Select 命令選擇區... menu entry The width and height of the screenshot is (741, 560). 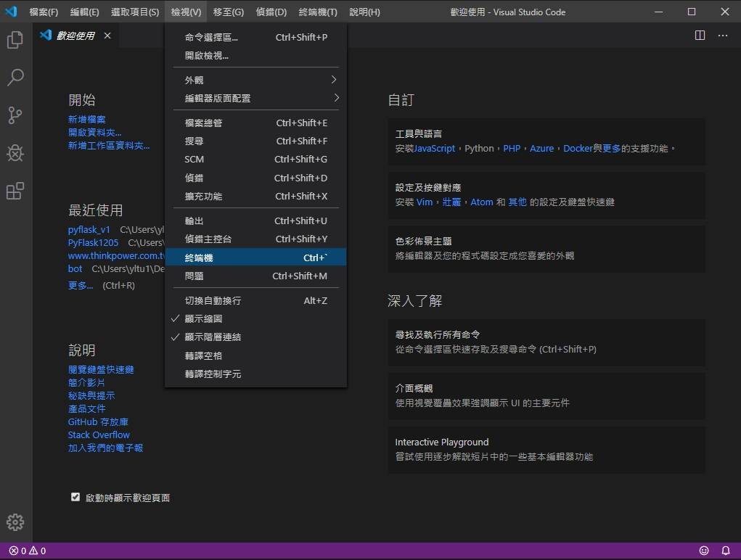point(255,37)
